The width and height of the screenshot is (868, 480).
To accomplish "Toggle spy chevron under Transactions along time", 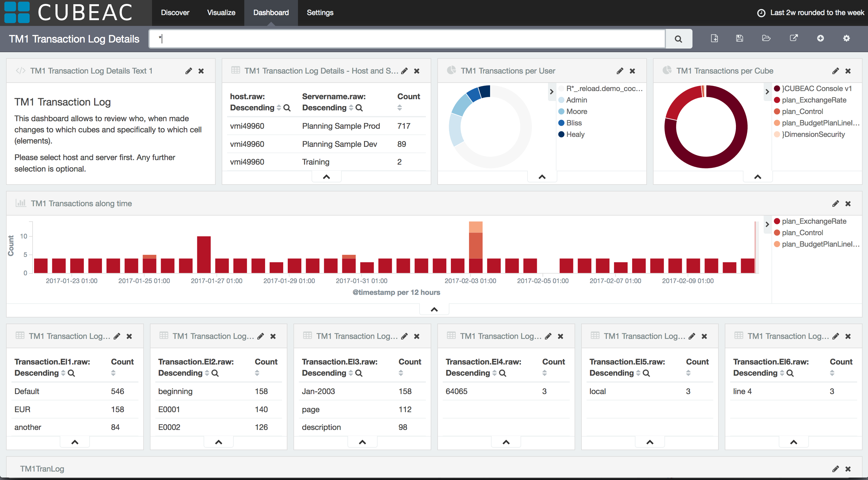I will tap(434, 310).
